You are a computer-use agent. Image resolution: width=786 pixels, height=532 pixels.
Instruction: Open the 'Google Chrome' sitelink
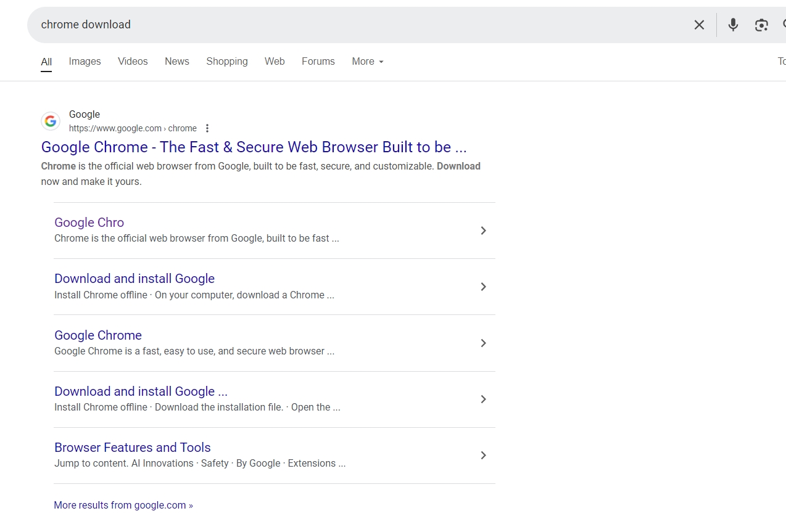coord(98,335)
